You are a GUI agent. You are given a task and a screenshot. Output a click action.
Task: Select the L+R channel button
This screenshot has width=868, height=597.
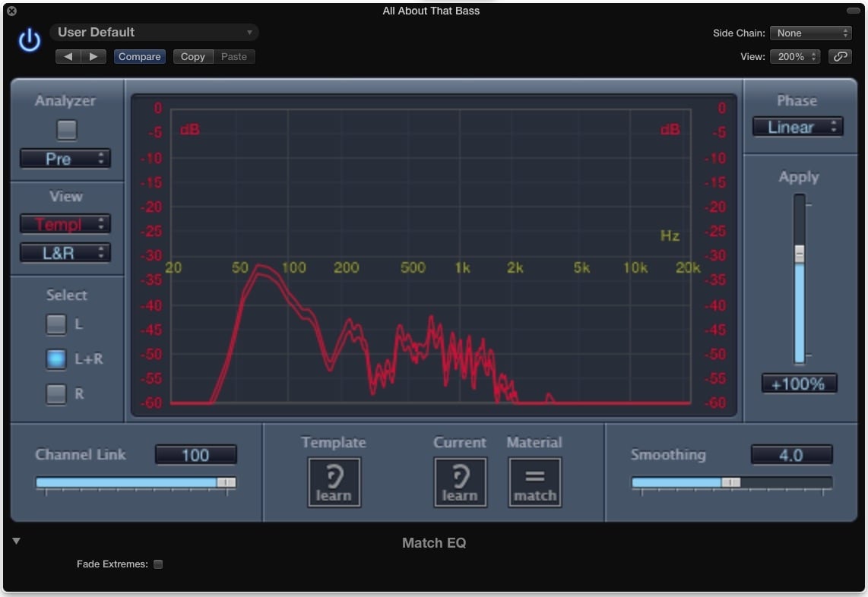tap(56, 359)
